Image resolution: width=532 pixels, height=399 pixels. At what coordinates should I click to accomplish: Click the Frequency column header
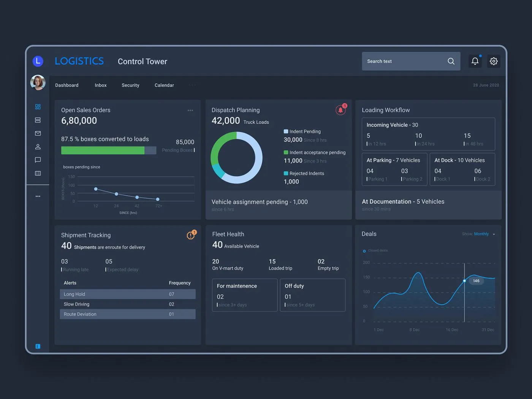tap(180, 283)
